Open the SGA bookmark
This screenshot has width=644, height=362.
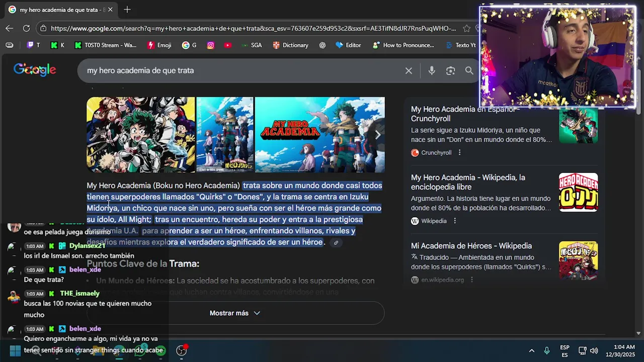click(251, 45)
